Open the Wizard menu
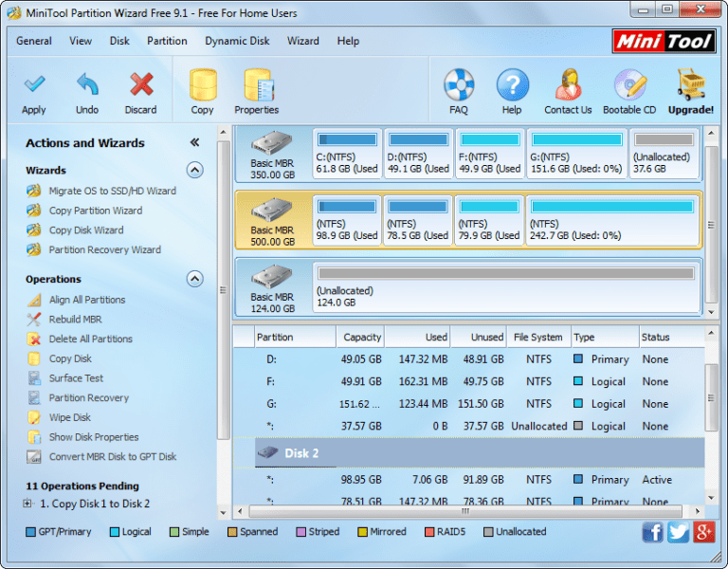728x569 pixels. (303, 41)
